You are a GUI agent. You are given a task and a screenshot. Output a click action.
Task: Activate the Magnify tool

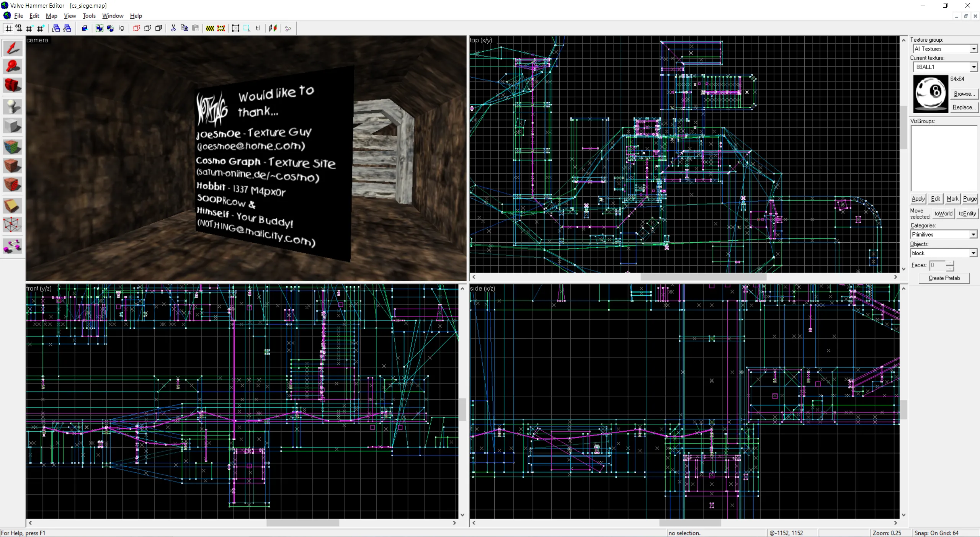click(x=13, y=67)
